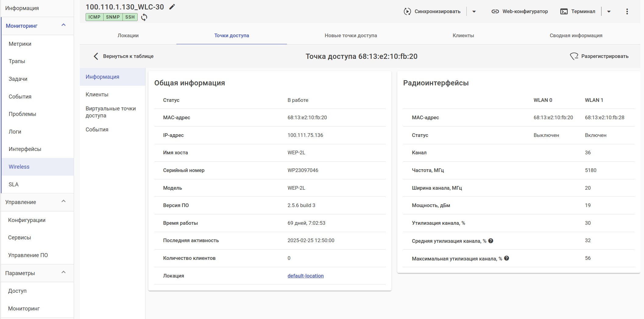Click the Terminal icon
This screenshot has width=644, height=319.
(564, 12)
